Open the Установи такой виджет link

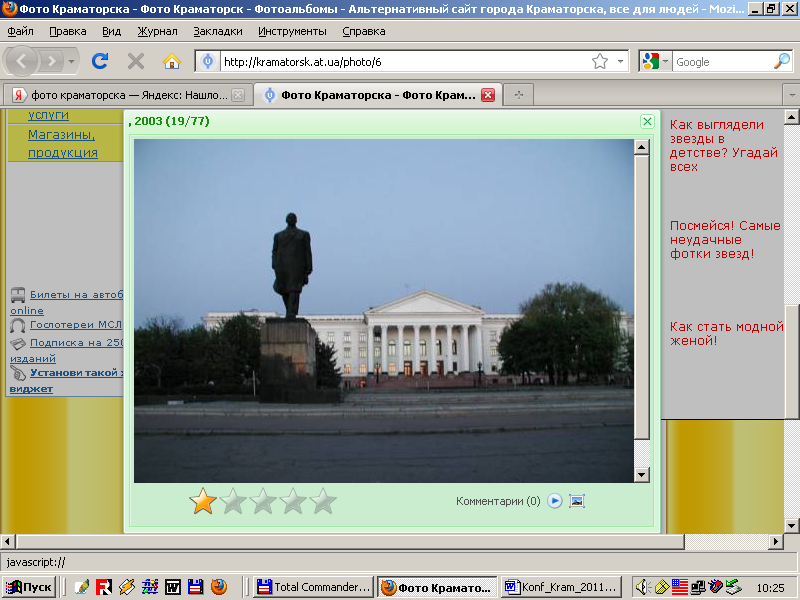coord(66,380)
